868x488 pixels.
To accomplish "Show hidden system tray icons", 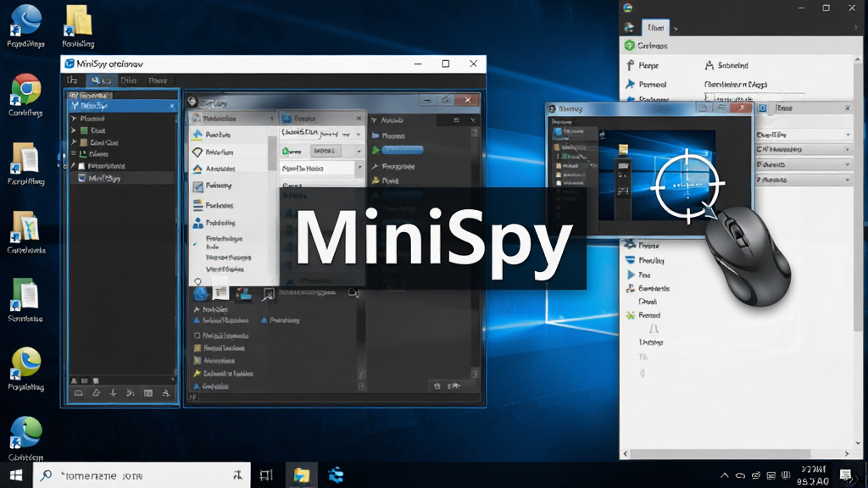I will tap(724, 475).
